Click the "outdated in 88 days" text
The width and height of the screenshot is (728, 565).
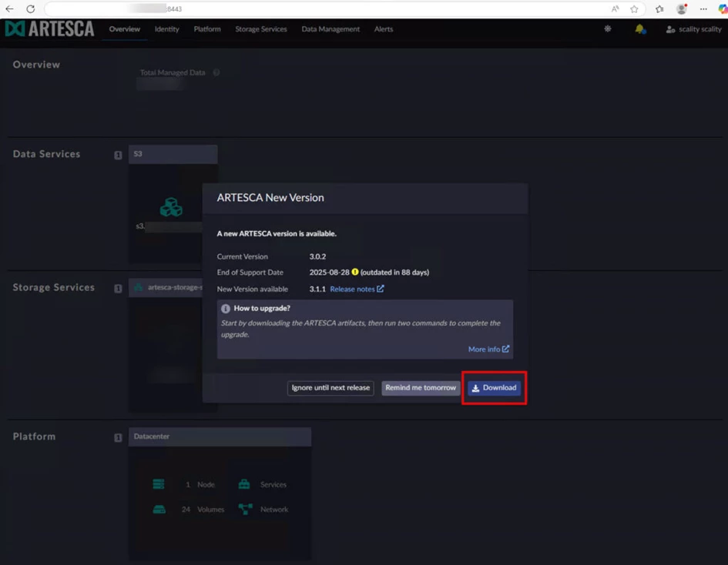(394, 272)
